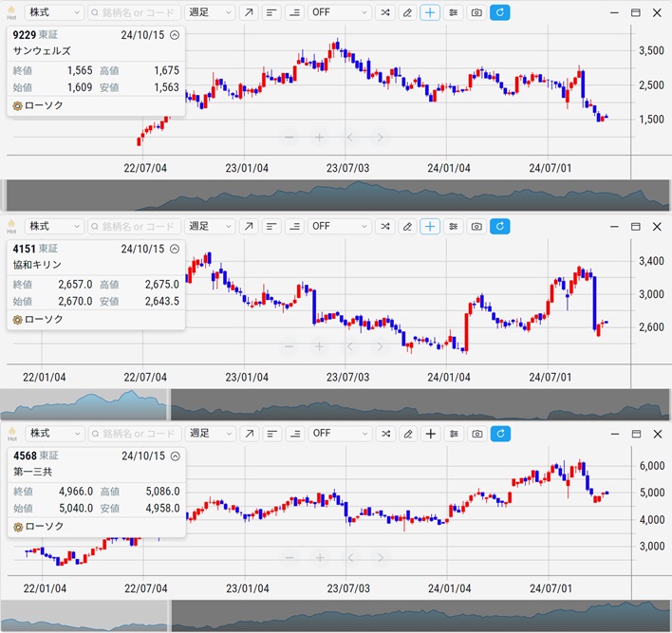Screen dimensions: 672x633
Task: Click the Hot flame icon in the サンウェルズ chart
Action: [x=11, y=12]
